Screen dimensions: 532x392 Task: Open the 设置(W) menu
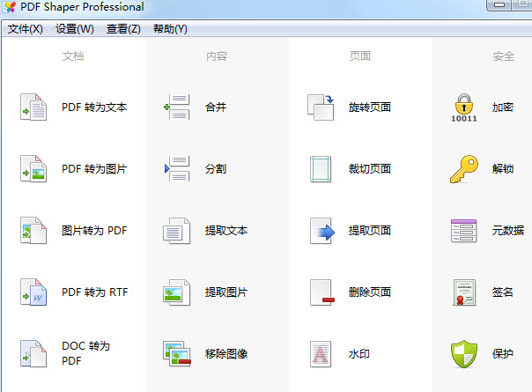coord(75,29)
